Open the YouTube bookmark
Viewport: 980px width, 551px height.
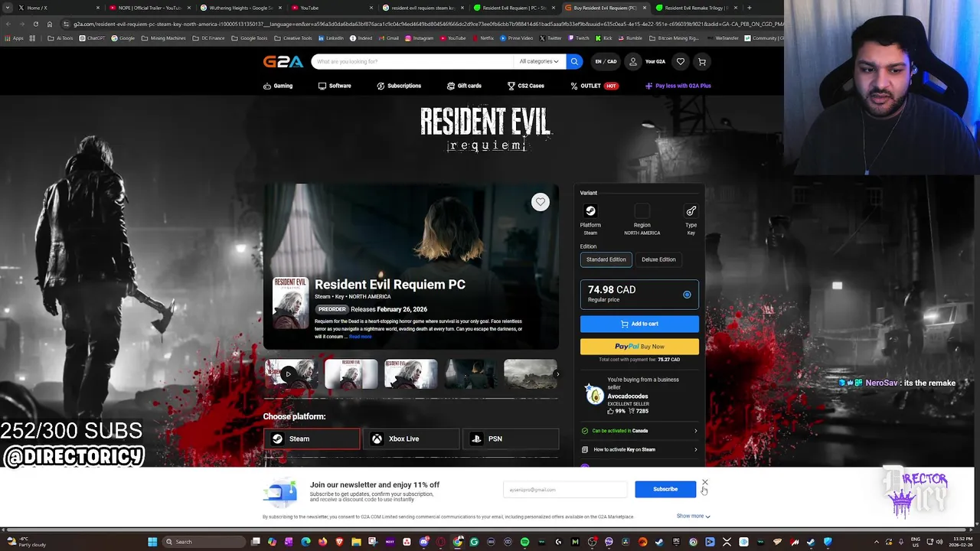pos(453,38)
